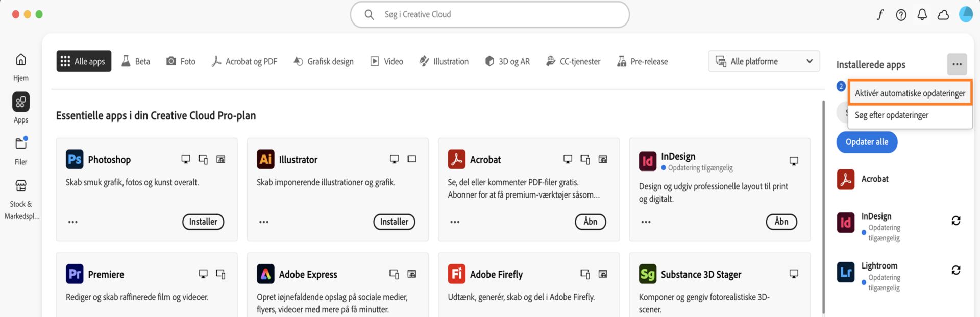Screen dimensions: 980x317
Task: Switch to the Acrobat og PDF tab
Action: [x=244, y=61]
